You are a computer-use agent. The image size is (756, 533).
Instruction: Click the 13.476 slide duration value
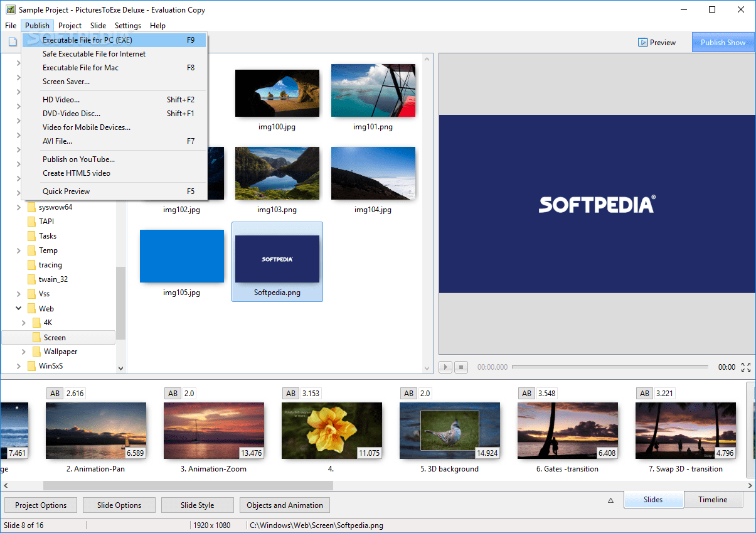251,453
